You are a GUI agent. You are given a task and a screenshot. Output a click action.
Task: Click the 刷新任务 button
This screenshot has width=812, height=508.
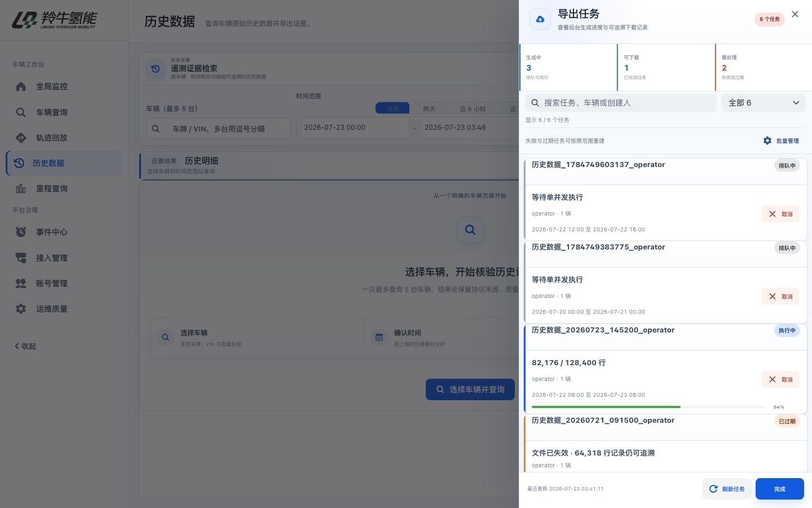point(727,489)
